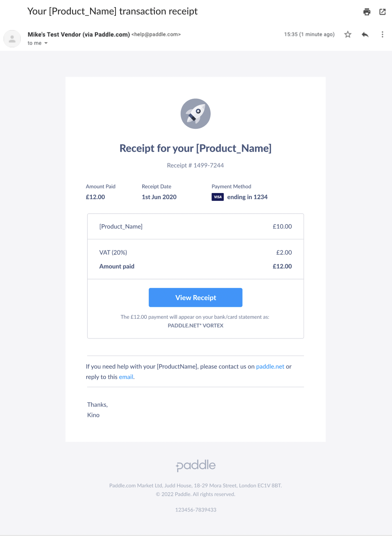Print this email using printer icon

pyautogui.click(x=367, y=12)
